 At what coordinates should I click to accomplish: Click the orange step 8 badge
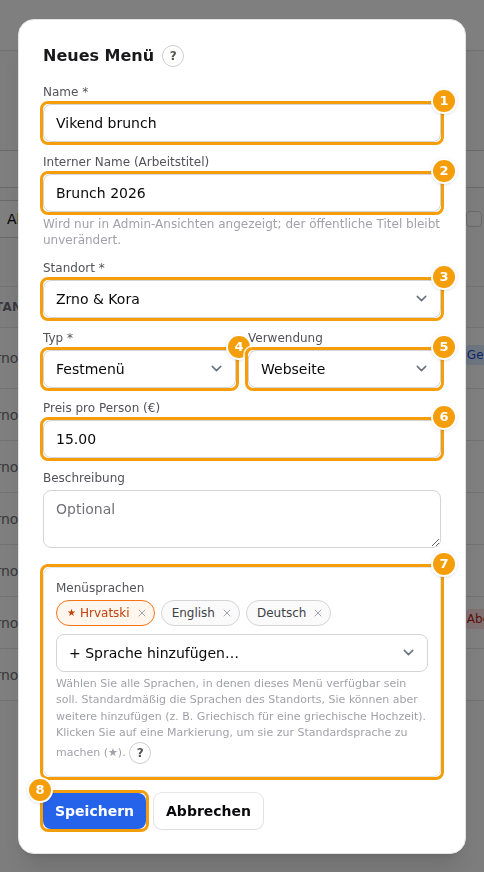click(39, 789)
